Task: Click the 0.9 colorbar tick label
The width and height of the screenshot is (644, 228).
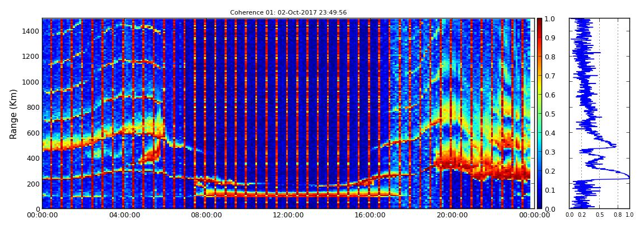Action: (x=550, y=38)
